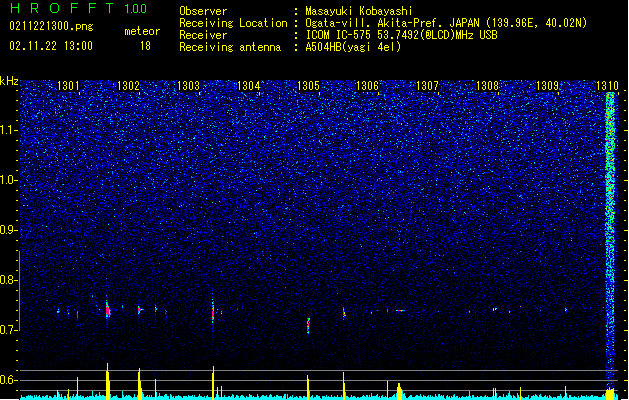Click the A504HB(yagi 4el) antenna value

click(x=353, y=47)
